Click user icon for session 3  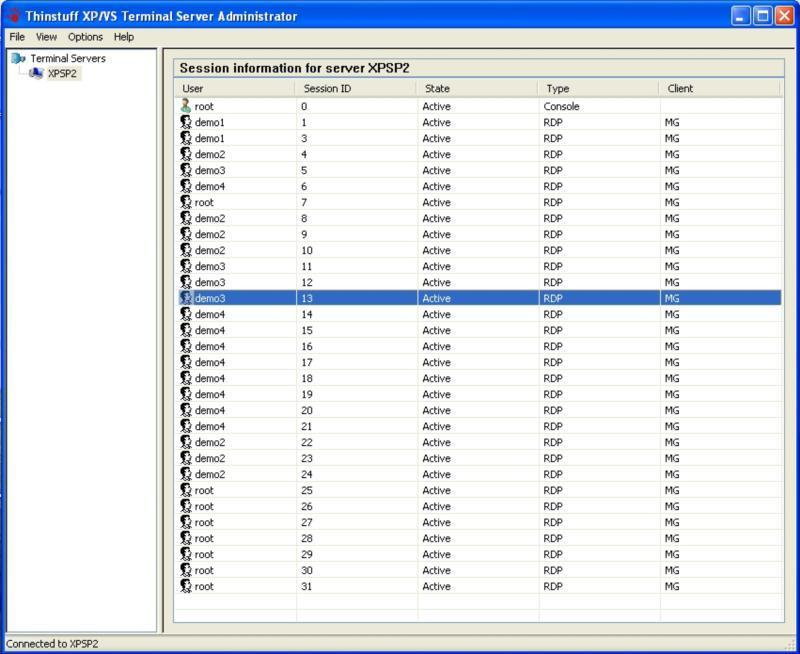click(186, 138)
